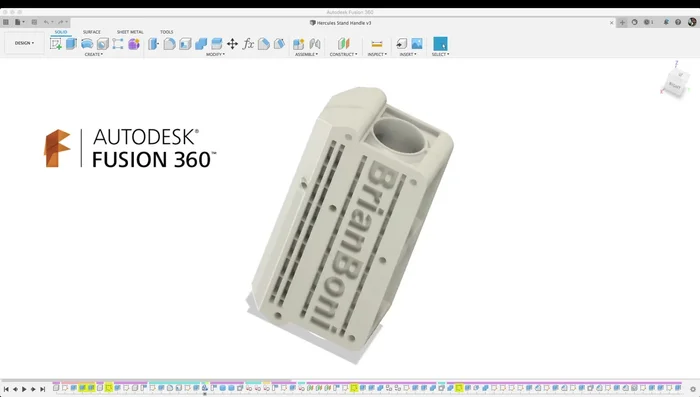Screen dimensions: 700x397
Task: Select the Hercules Stand Handle v3 tab
Action: (x=341, y=23)
